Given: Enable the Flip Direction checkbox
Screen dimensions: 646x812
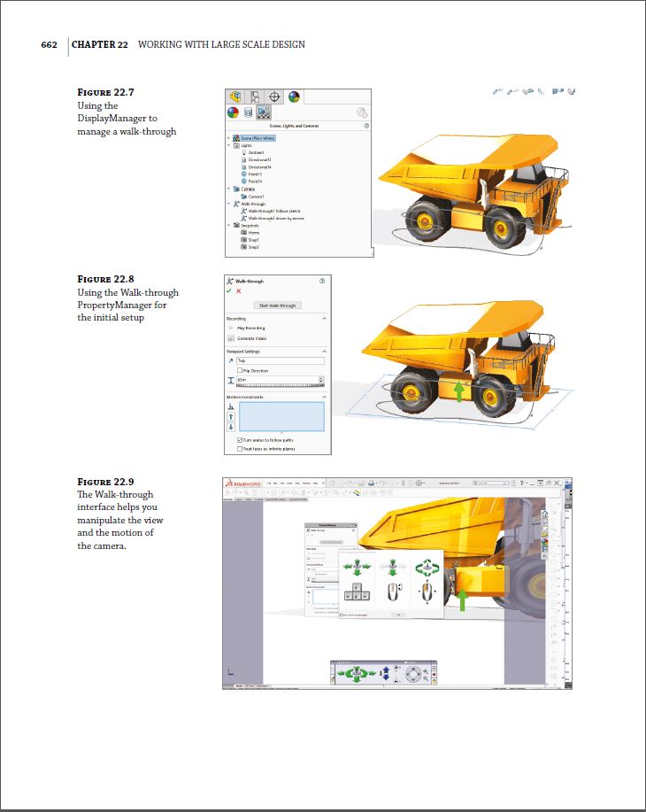Looking at the screenshot, I should coord(240,370).
